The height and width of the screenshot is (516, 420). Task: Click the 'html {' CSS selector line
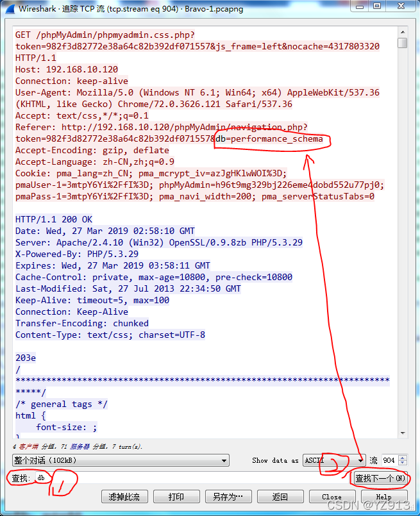coord(31,415)
